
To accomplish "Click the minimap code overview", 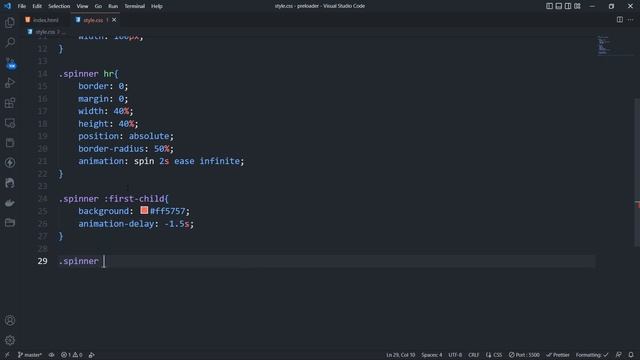I will [x=604, y=45].
